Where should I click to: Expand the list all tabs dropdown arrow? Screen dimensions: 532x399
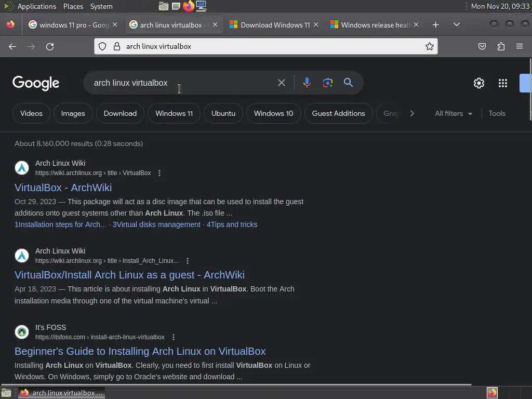click(457, 24)
